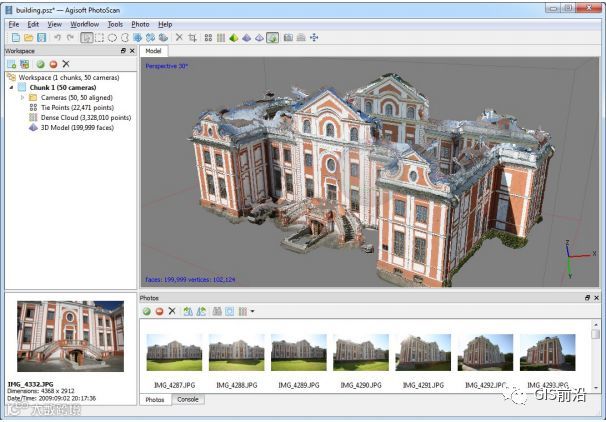Toggle Show Cameras in the viewport
Viewport: 606px width, 422px height.
[x=288, y=37]
